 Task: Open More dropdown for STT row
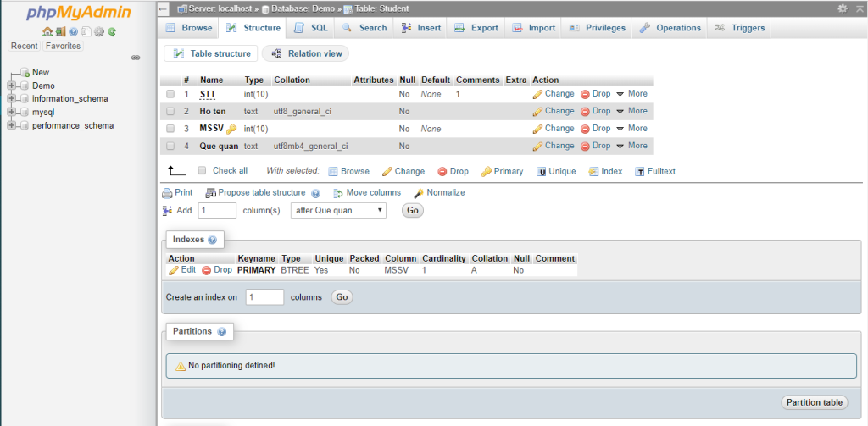(632, 94)
